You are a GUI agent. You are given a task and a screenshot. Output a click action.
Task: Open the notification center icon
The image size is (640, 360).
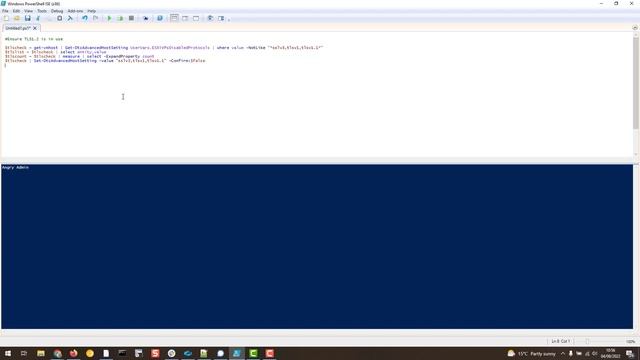tap(630, 353)
